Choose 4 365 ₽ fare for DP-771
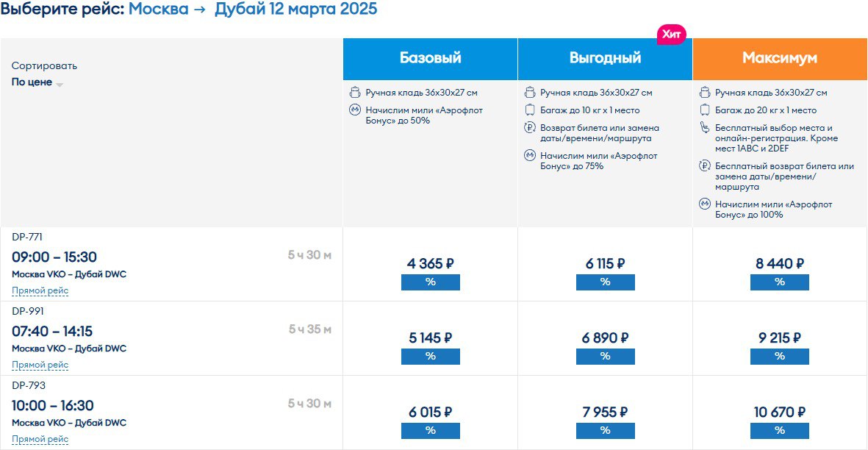This screenshot has width=868, height=450. tap(430, 263)
